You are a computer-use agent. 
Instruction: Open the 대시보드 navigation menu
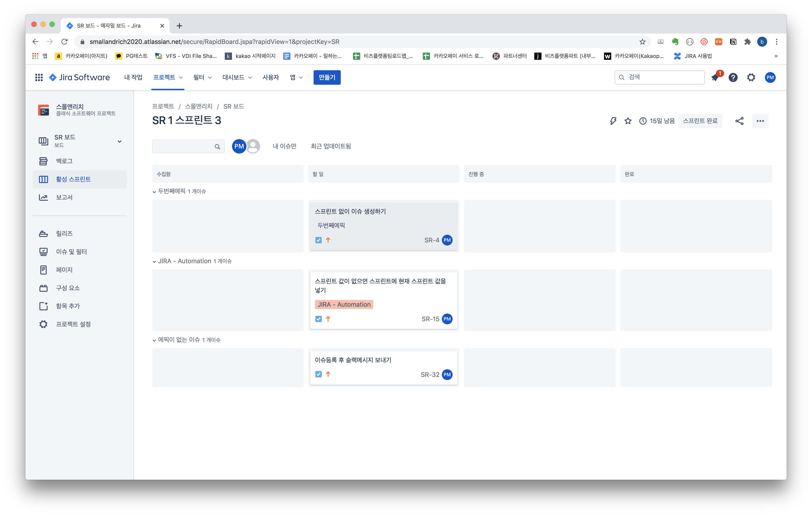[x=237, y=77]
